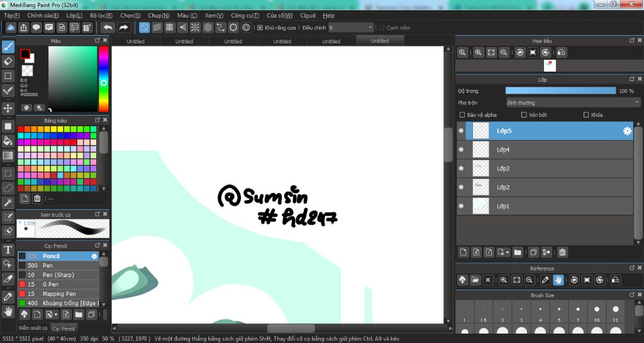Viewport: 644px width, 343px height.
Task: Click the Độ trong opacity slider
Action: 560,90
